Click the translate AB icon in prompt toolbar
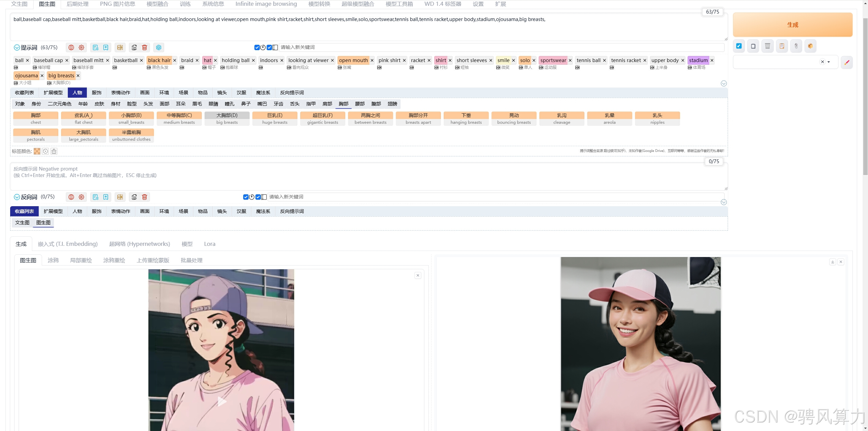 pyautogui.click(x=120, y=47)
